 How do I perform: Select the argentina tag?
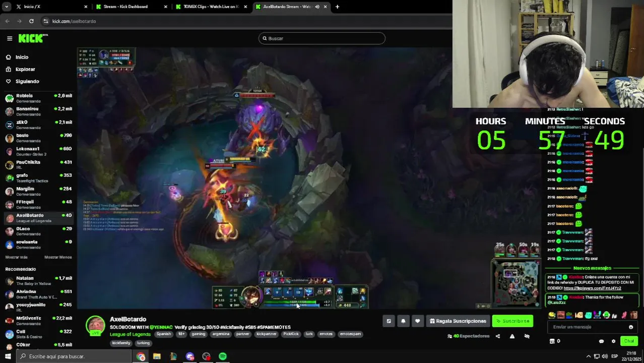[221, 334]
